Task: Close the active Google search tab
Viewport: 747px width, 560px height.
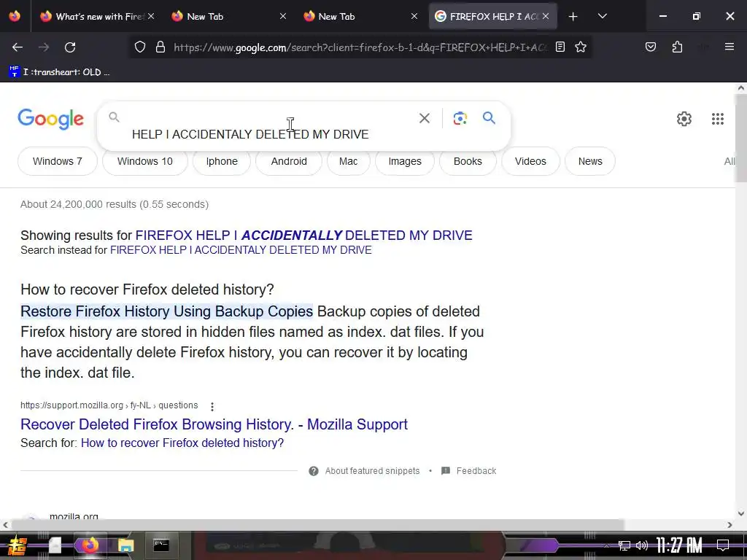Action: [546, 16]
